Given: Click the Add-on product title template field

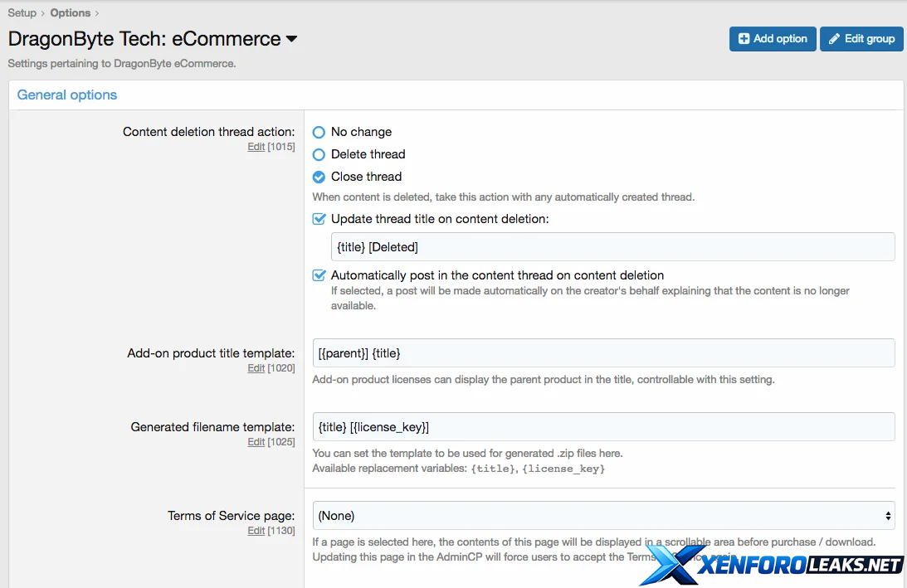Looking at the screenshot, I should pos(603,352).
